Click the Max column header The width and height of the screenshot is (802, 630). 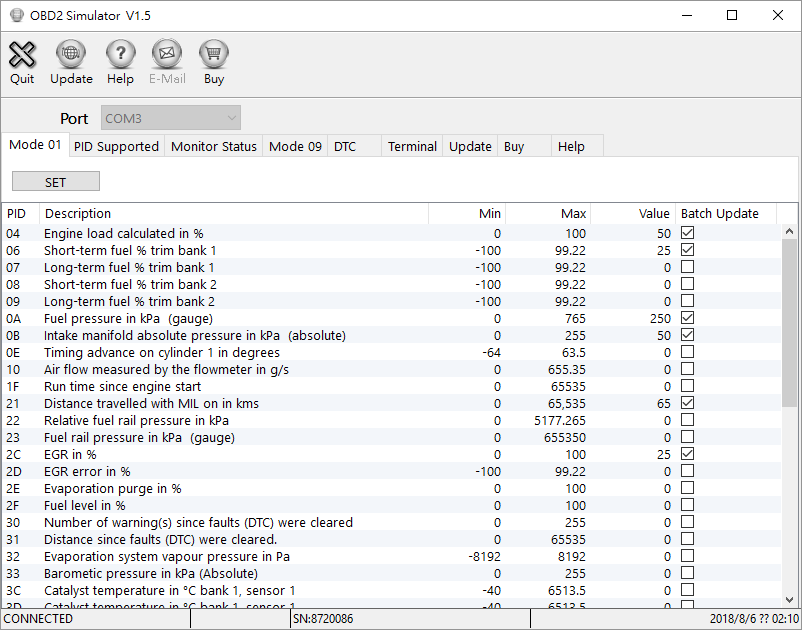[x=548, y=213]
